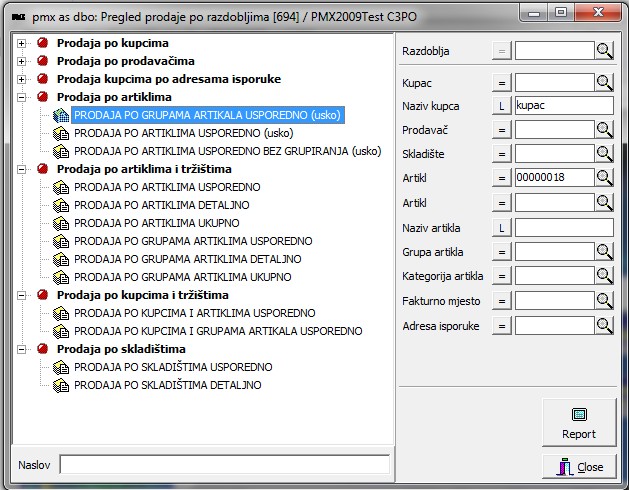This screenshot has width=629, height=490.
Task: Select PRODAJA PO GRUPAMA ARTIKLIMA DETALJNO
Action: coord(187,259)
